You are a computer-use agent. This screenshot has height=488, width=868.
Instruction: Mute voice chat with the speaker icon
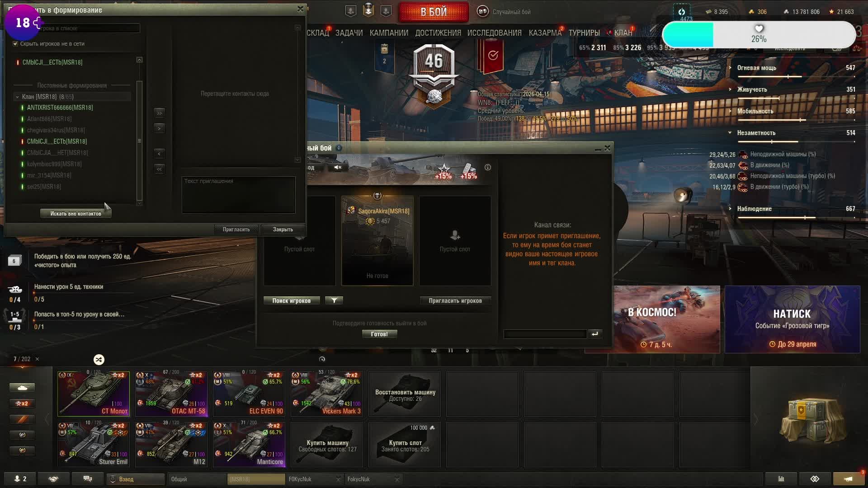[338, 167]
